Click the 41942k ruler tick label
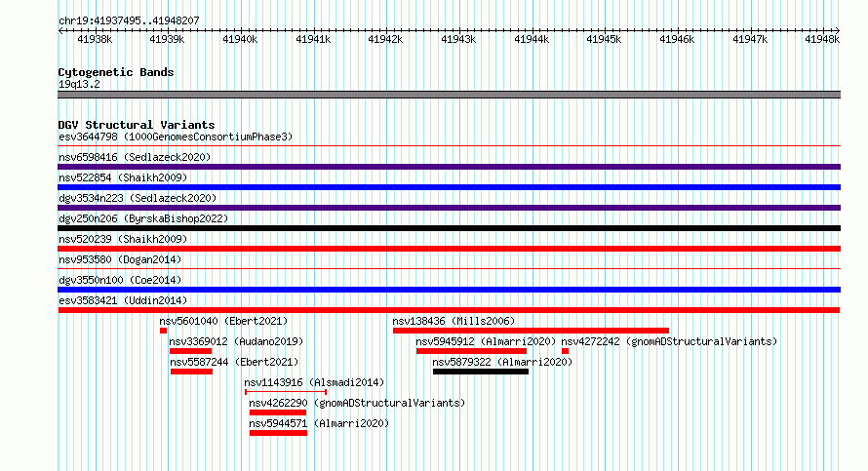Screen dimensions: 868x471 point(386,39)
